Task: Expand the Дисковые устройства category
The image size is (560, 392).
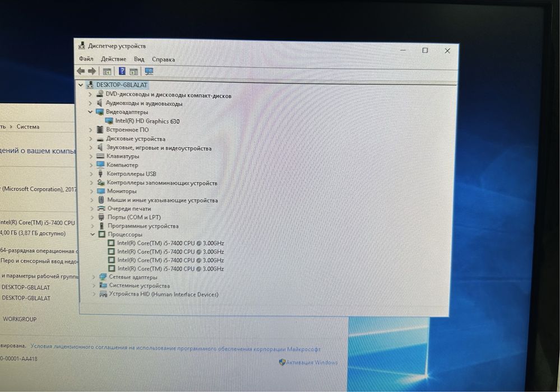Action: 90,139
